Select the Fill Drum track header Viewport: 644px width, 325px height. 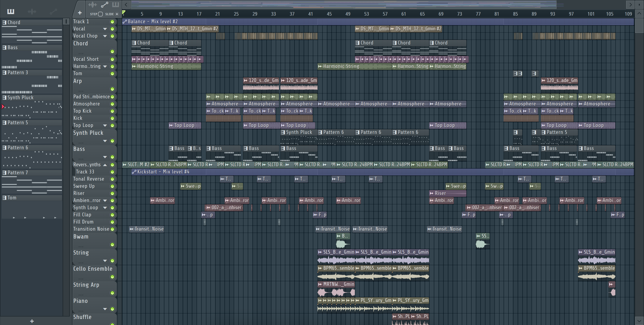tap(95, 222)
